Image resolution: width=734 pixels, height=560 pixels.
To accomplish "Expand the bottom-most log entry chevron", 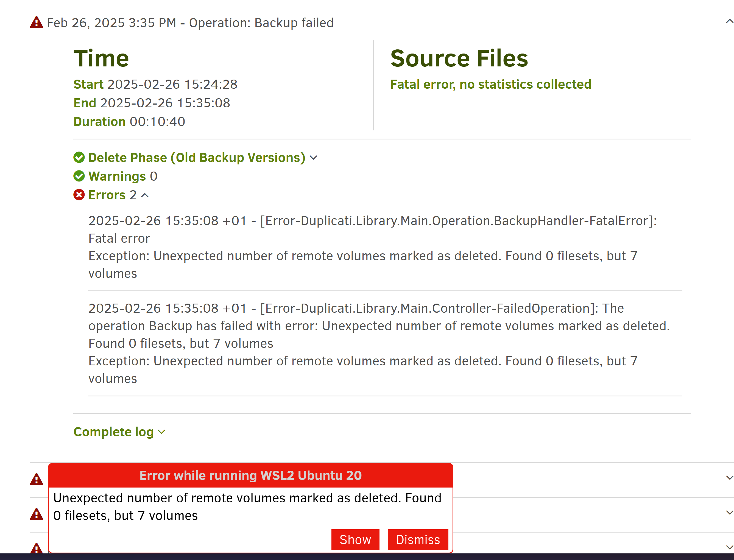I will (729, 547).
